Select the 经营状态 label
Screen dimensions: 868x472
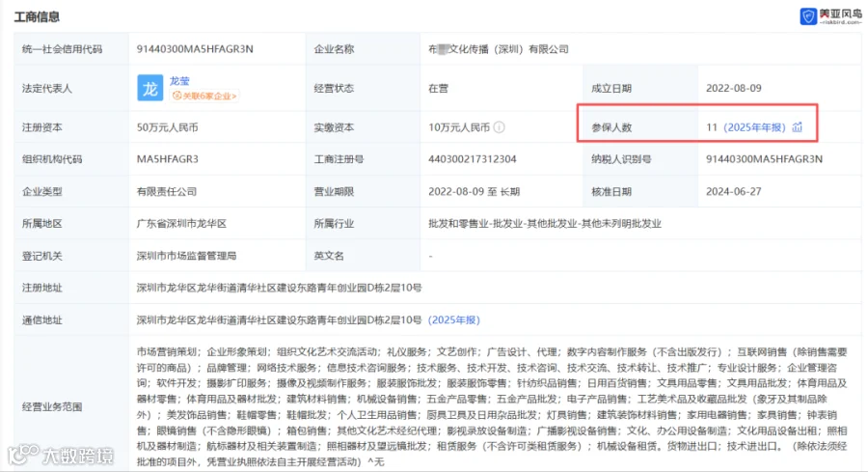334,88
